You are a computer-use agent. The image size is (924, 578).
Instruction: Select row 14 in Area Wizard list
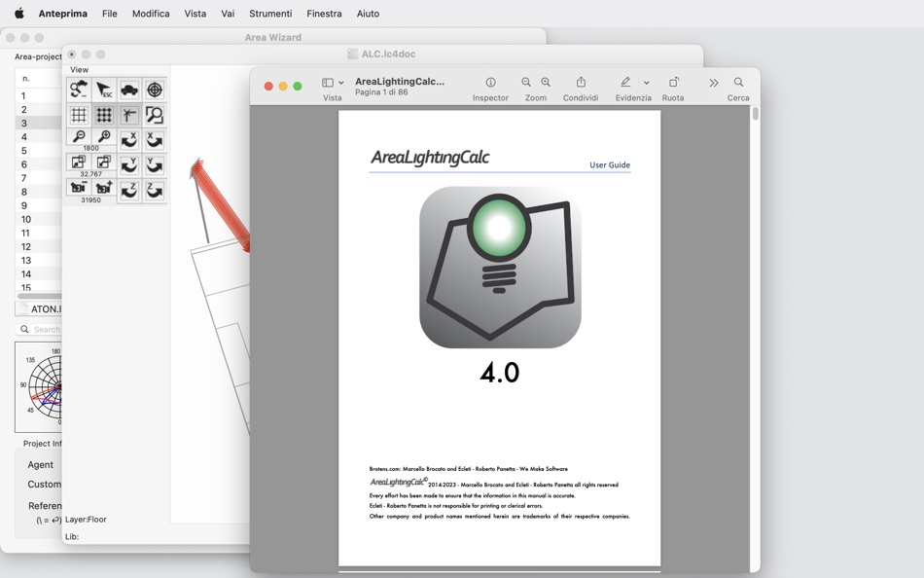click(38, 273)
